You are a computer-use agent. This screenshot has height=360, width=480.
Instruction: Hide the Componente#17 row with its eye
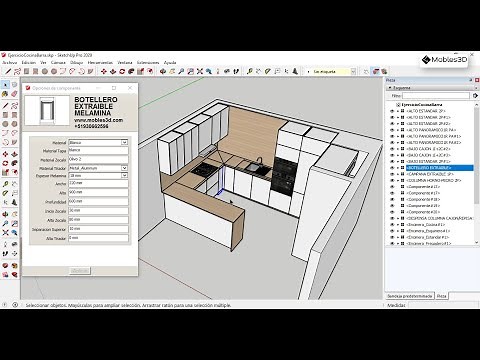pyautogui.click(x=392, y=193)
